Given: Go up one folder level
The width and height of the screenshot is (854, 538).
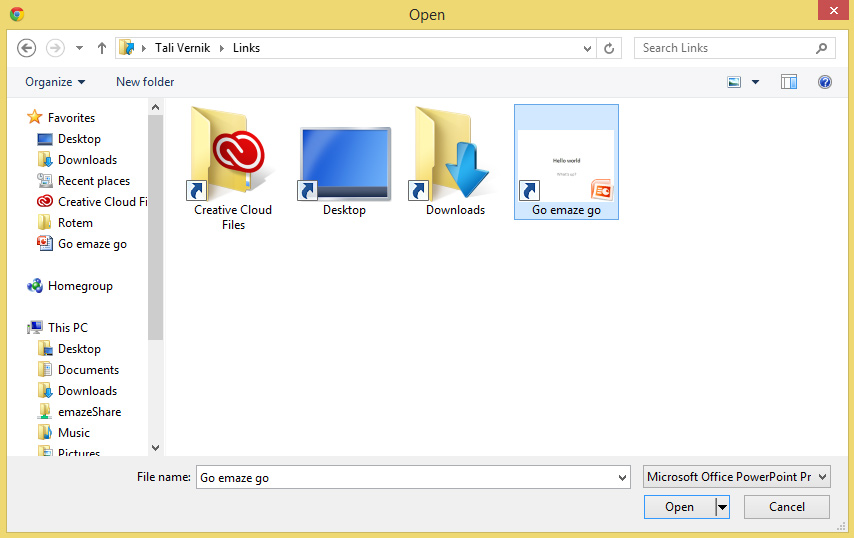Looking at the screenshot, I should (x=102, y=48).
